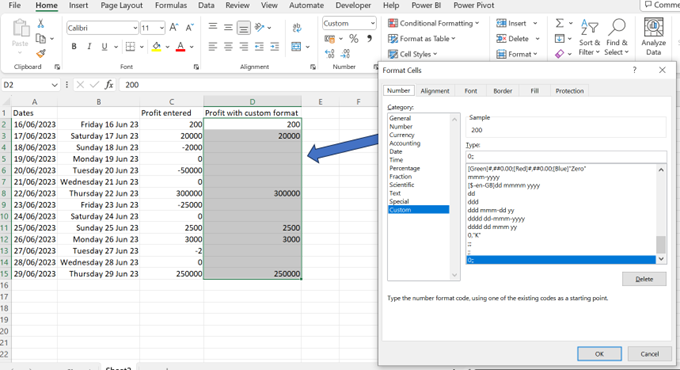This screenshot has height=370, width=680.
Task: Click the Paste clipboard icon
Action: [x=20, y=29]
